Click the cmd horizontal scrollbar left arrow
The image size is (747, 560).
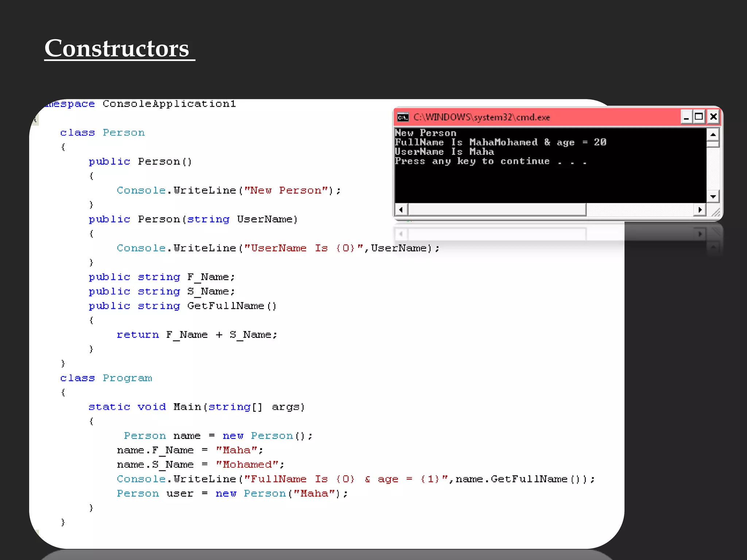(401, 210)
